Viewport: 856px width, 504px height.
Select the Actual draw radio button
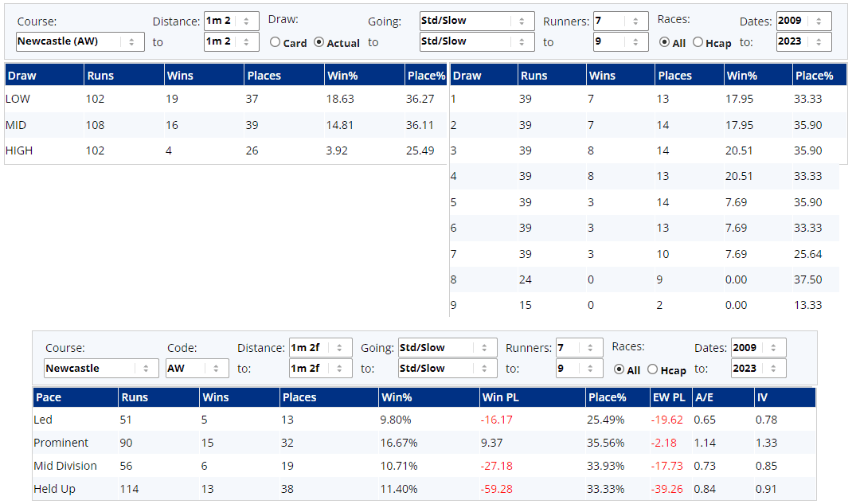[319, 43]
